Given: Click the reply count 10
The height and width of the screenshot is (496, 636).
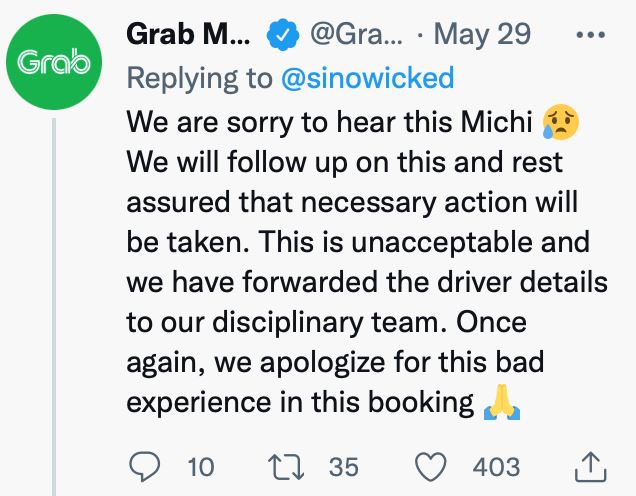Looking at the screenshot, I should [200, 466].
